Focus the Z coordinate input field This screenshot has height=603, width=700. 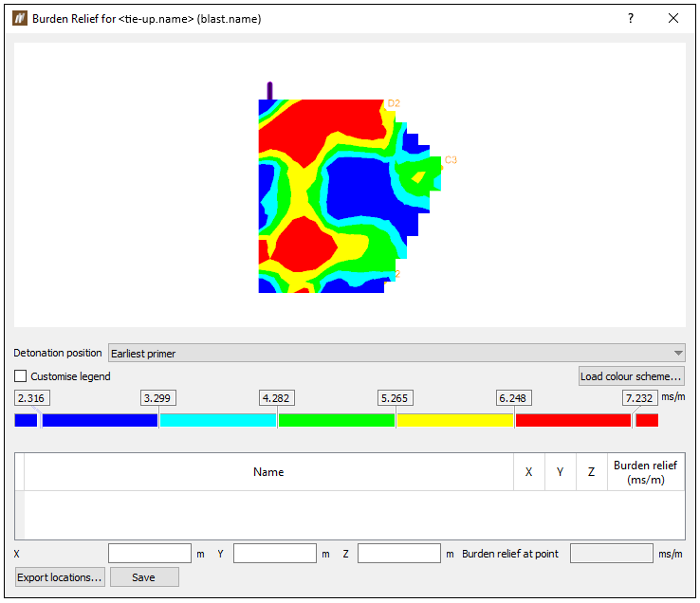click(x=398, y=554)
